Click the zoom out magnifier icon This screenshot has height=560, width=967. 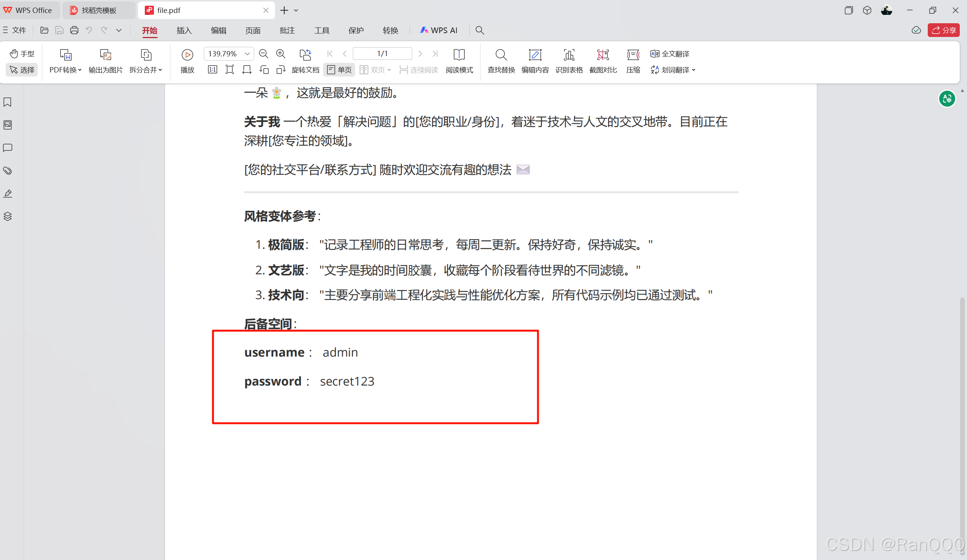(263, 54)
